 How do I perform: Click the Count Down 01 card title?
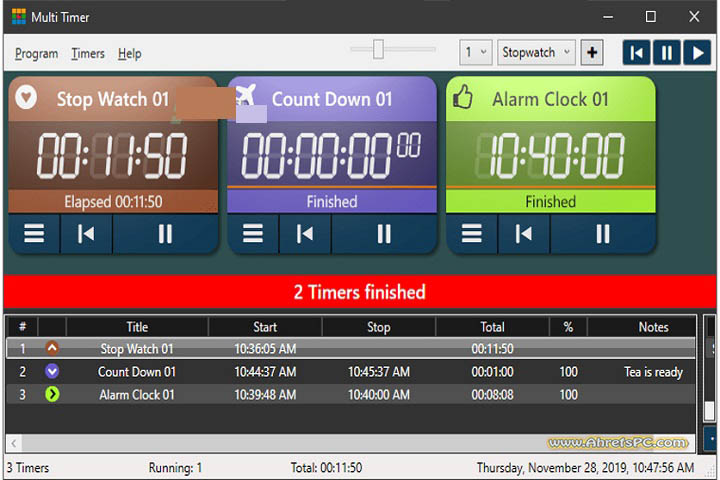332,99
